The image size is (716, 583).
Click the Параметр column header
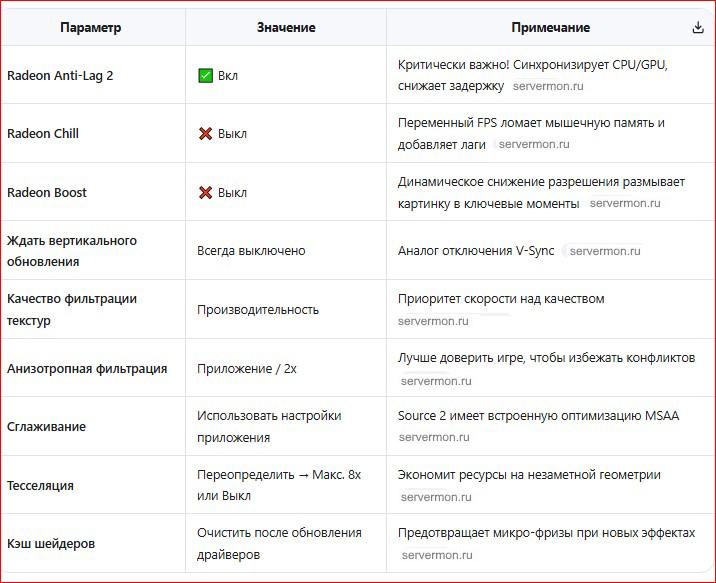[x=91, y=28]
